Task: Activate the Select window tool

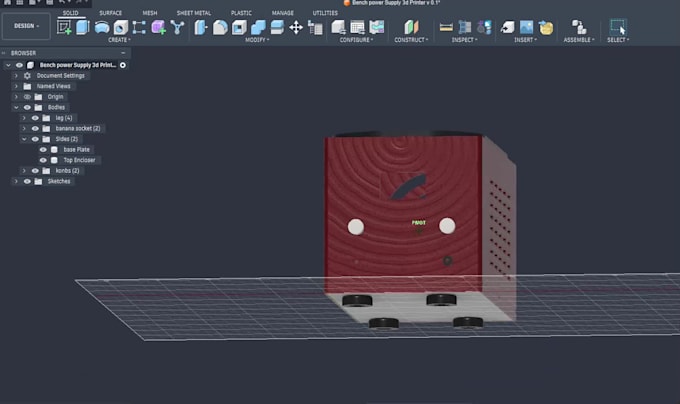Action: click(x=618, y=27)
